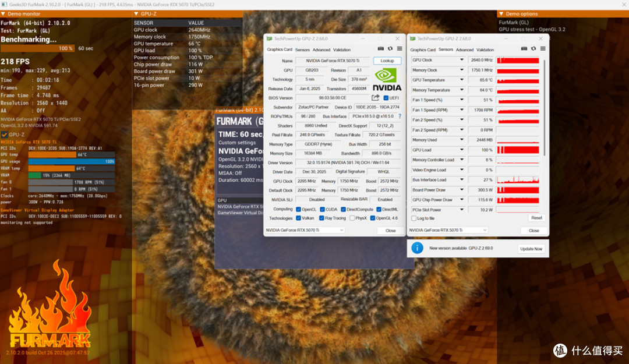
Task: Open the Advanced tab in the left GPU-Z window
Action: click(321, 50)
